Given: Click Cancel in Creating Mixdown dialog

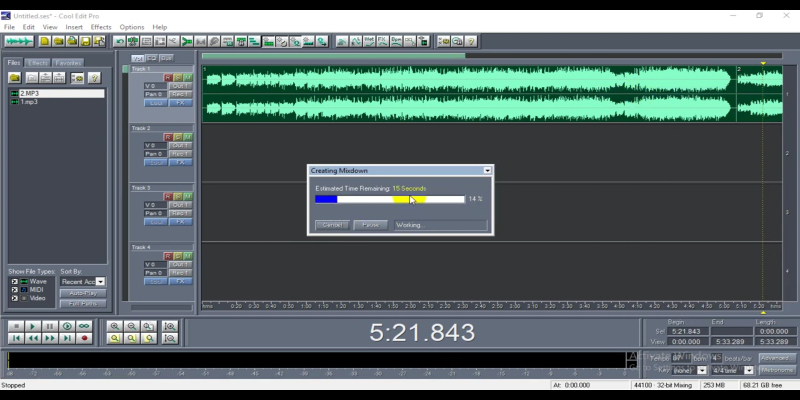Looking at the screenshot, I should pos(332,225).
